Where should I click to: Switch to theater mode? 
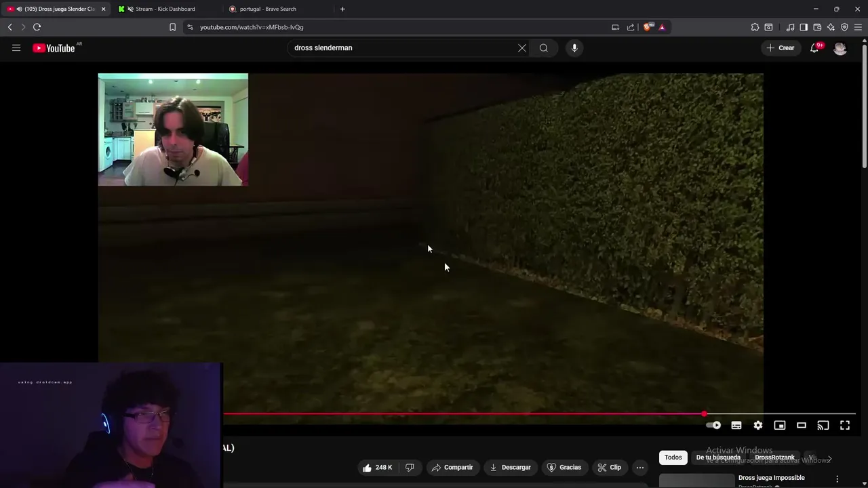coord(802,426)
